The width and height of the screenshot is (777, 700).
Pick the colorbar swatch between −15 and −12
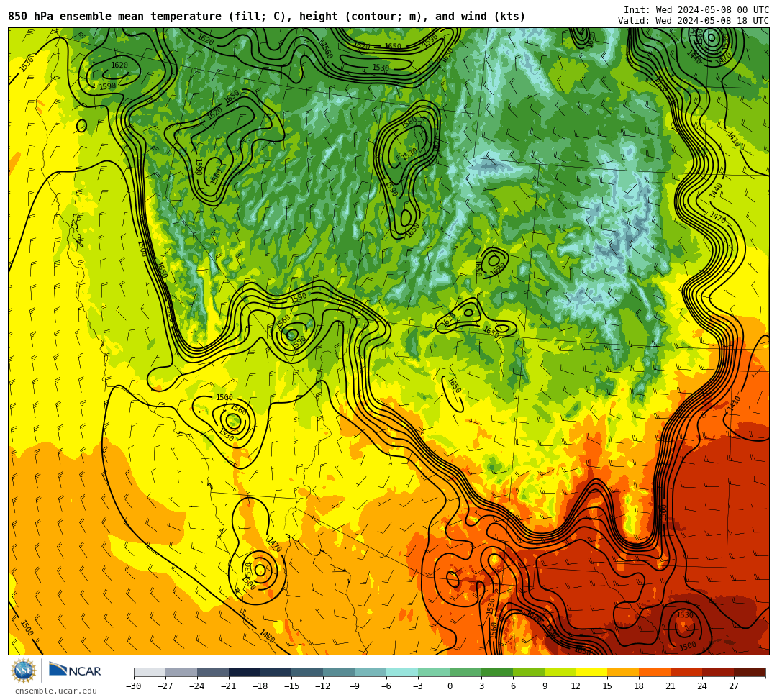pyautogui.click(x=308, y=672)
